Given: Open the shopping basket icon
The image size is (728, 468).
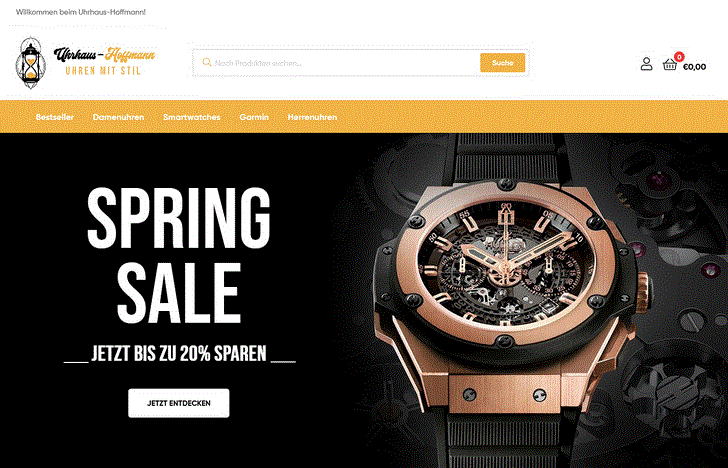Looking at the screenshot, I should pos(670,65).
